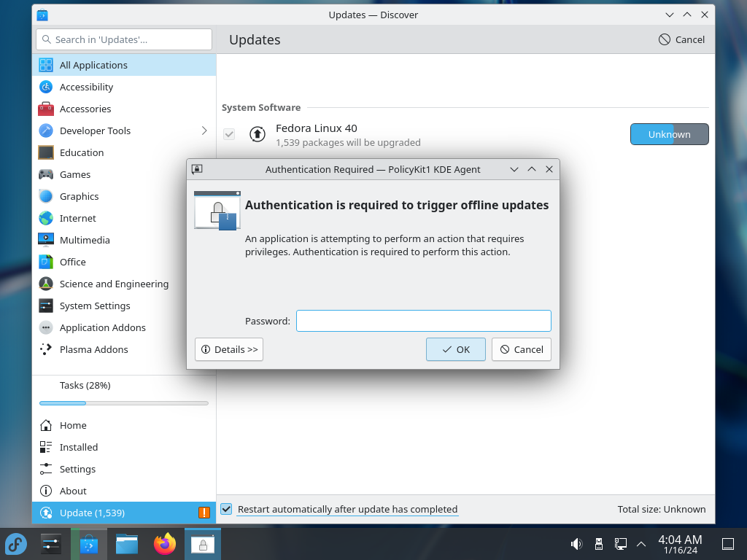Click the authentication dialog lock image
This screenshot has height=560, width=747.
tap(217, 211)
